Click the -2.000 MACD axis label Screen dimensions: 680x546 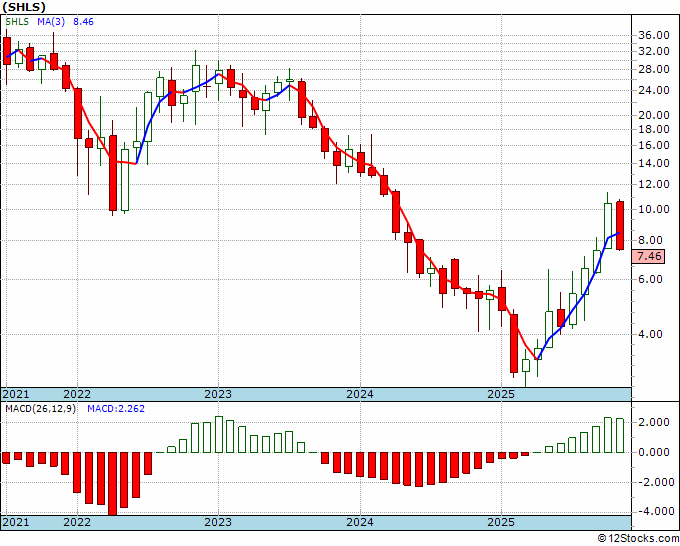tap(655, 482)
